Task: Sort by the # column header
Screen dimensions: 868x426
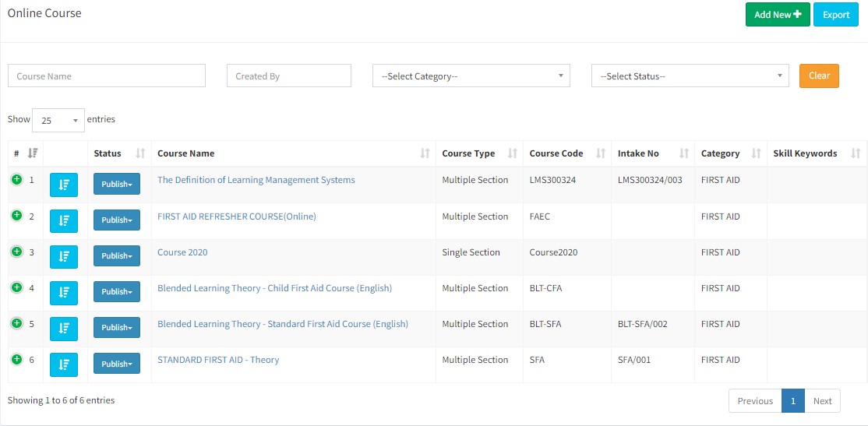Action: coord(32,153)
